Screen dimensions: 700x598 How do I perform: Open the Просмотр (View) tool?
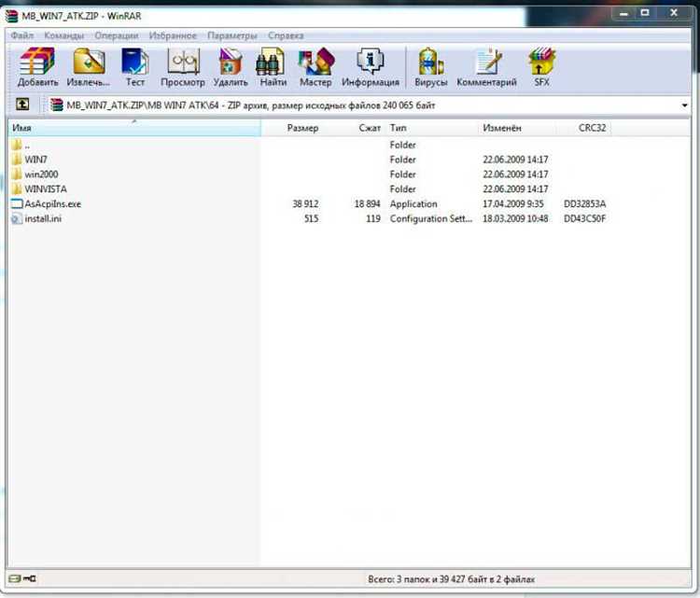[183, 62]
